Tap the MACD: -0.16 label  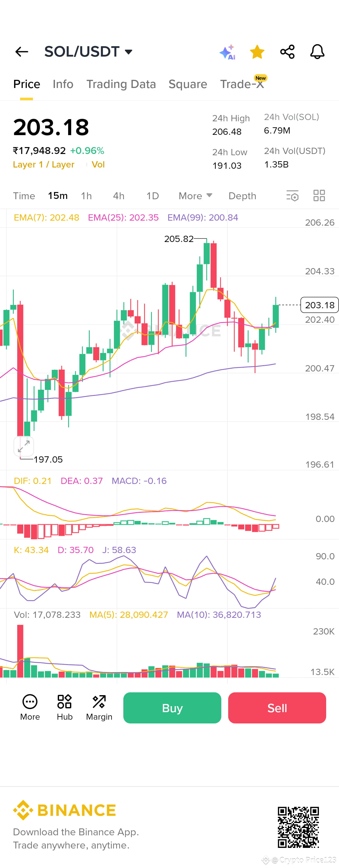pyautogui.click(x=139, y=481)
